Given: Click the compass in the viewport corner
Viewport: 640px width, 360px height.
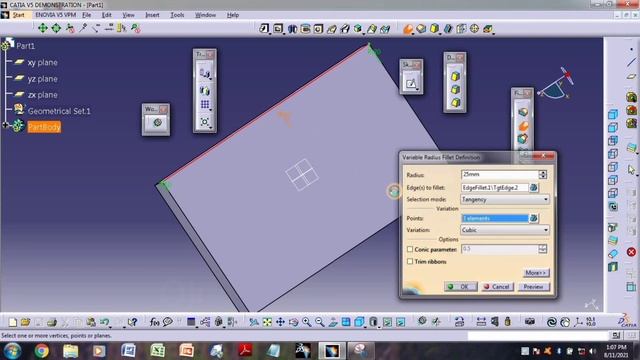Looking at the screenshot, I should point(556,85).
